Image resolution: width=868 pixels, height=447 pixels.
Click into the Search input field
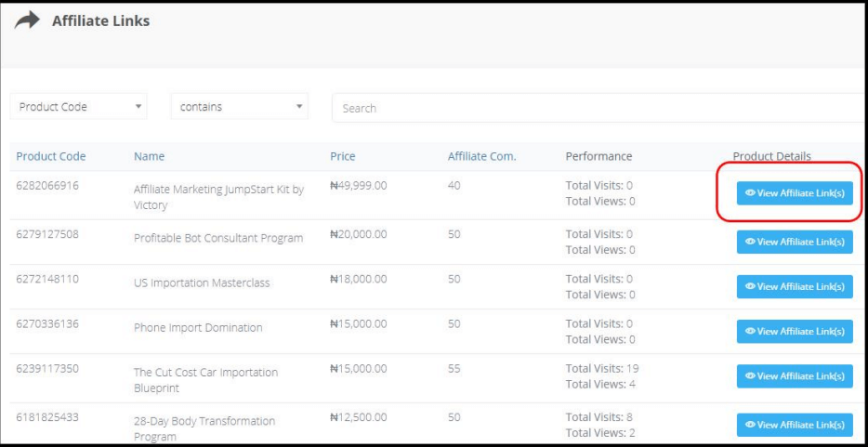tap(595, 108)
